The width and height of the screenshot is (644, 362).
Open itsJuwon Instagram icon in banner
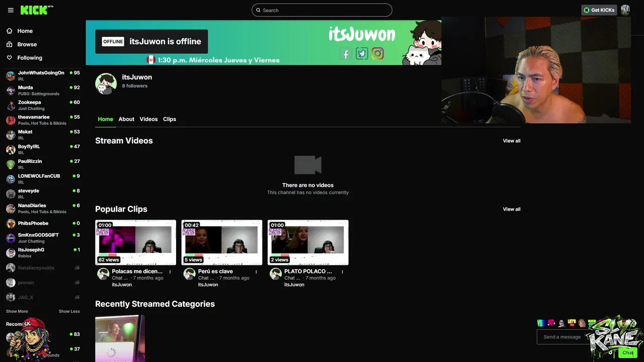[378, 54]
